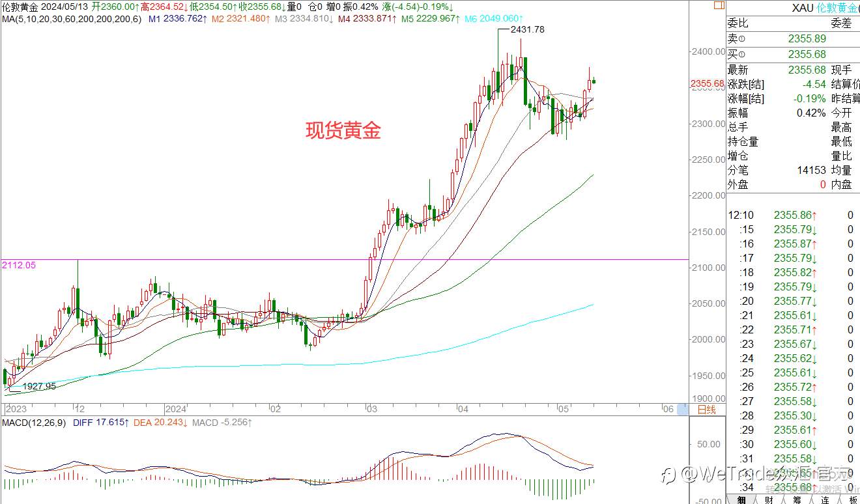Click the 外盘 row
This screenshot has height=504, width=860.
click(777, 184)
